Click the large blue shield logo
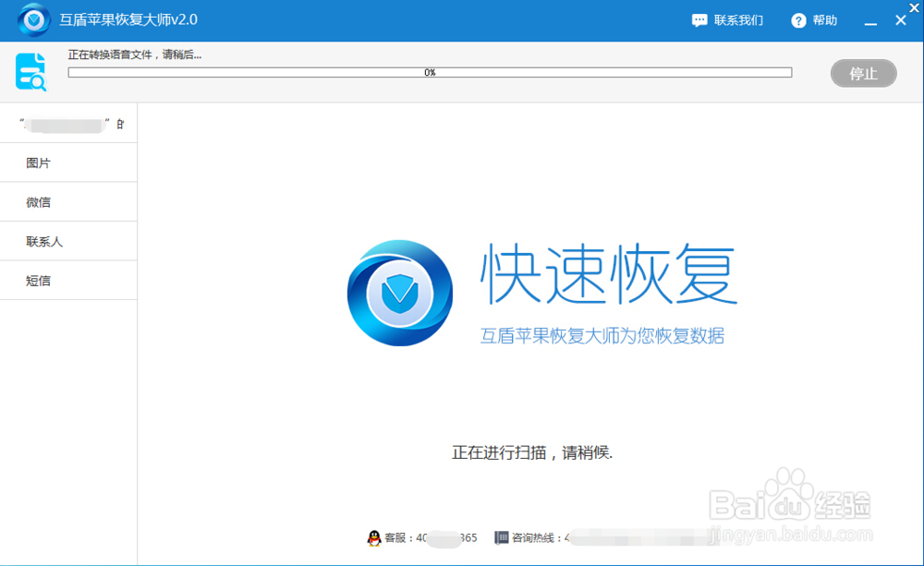This screenshot has width=924, height=566. tap(400, 293)
